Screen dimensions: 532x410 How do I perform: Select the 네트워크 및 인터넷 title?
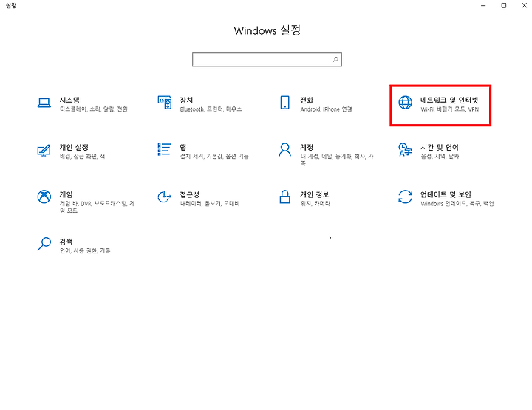(449, 100)
